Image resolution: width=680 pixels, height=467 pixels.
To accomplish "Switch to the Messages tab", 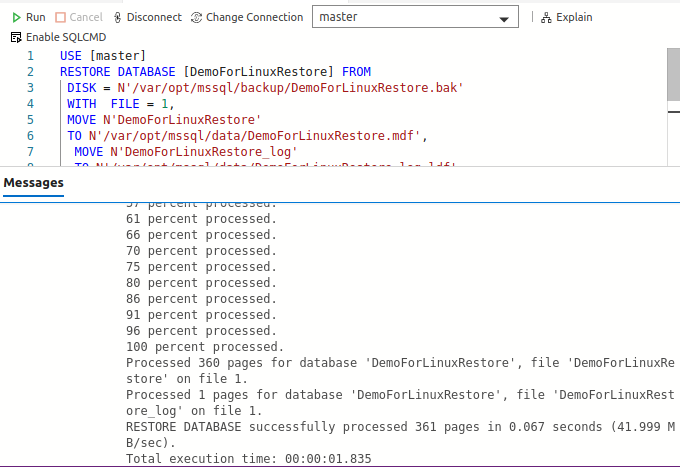I will pyautogui.click(x=33, y=183).
